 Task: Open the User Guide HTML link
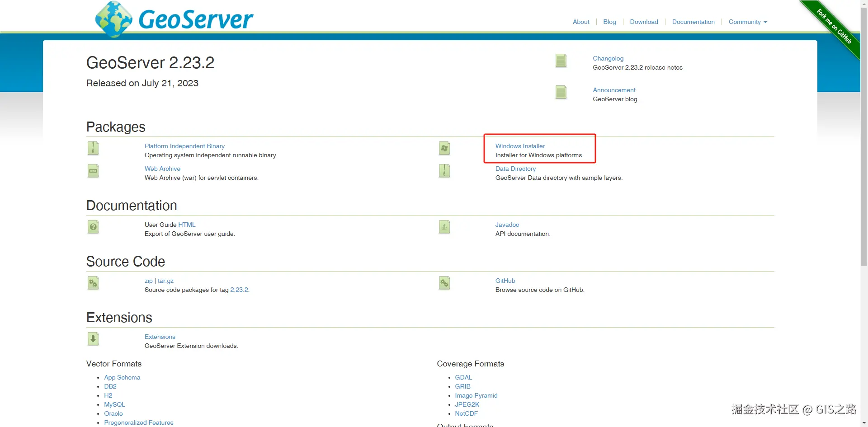187,225
